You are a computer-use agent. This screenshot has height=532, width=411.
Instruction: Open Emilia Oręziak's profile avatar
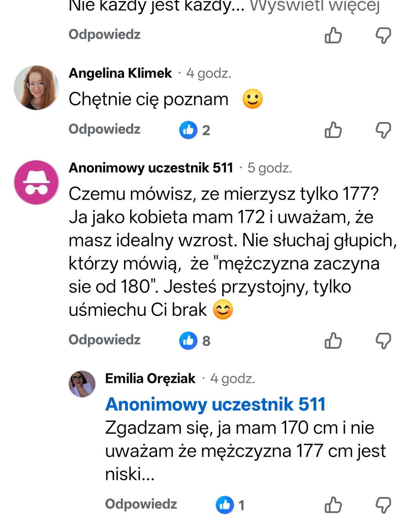point(82,384)
